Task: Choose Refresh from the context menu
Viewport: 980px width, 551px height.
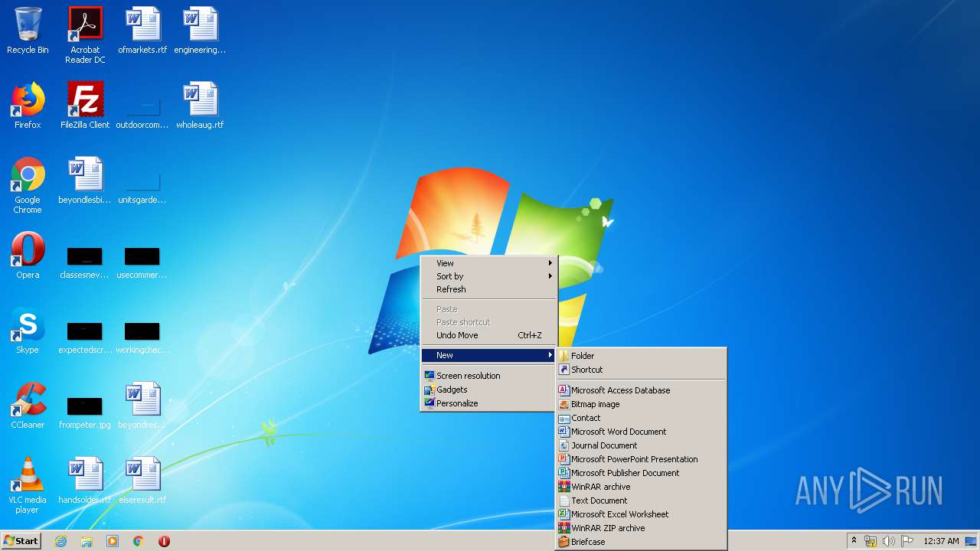Action: coord(488,289)
